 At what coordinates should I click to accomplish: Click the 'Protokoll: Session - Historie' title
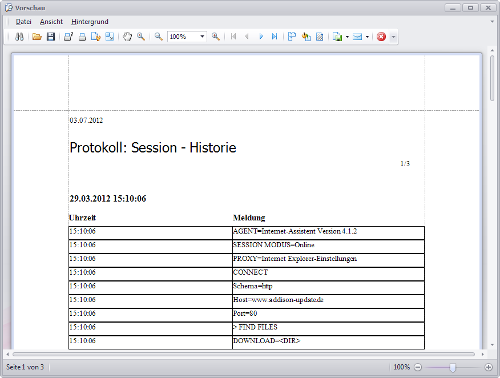click(x=153, y=148)
